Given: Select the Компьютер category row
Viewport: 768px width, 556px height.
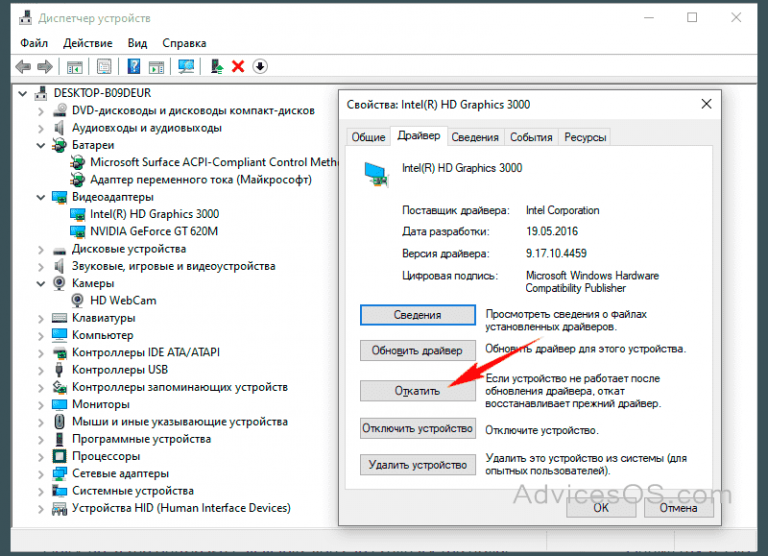Looking at the screenshot, I should (102, 335).
